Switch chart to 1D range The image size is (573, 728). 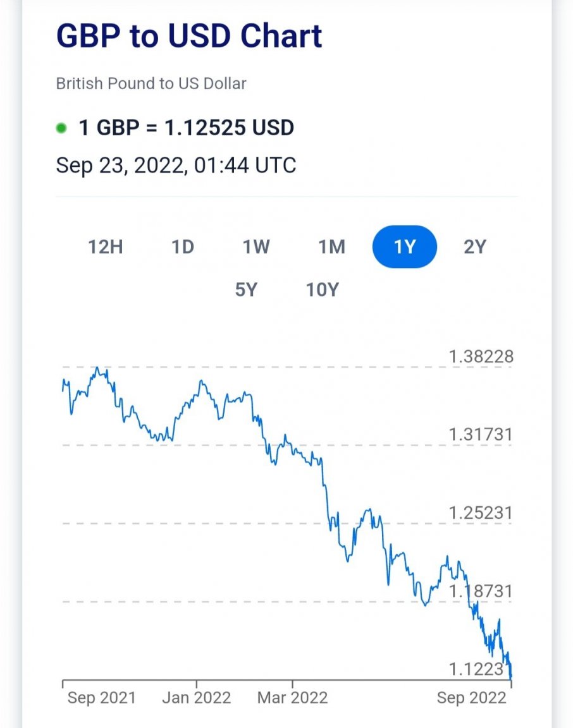click(x=183, y=246)
